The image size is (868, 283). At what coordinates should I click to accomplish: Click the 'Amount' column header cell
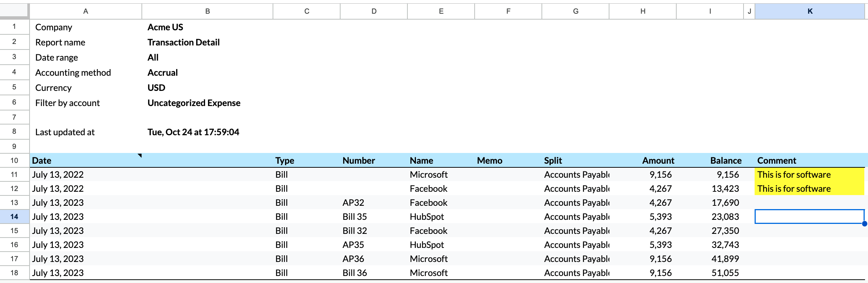643,160
